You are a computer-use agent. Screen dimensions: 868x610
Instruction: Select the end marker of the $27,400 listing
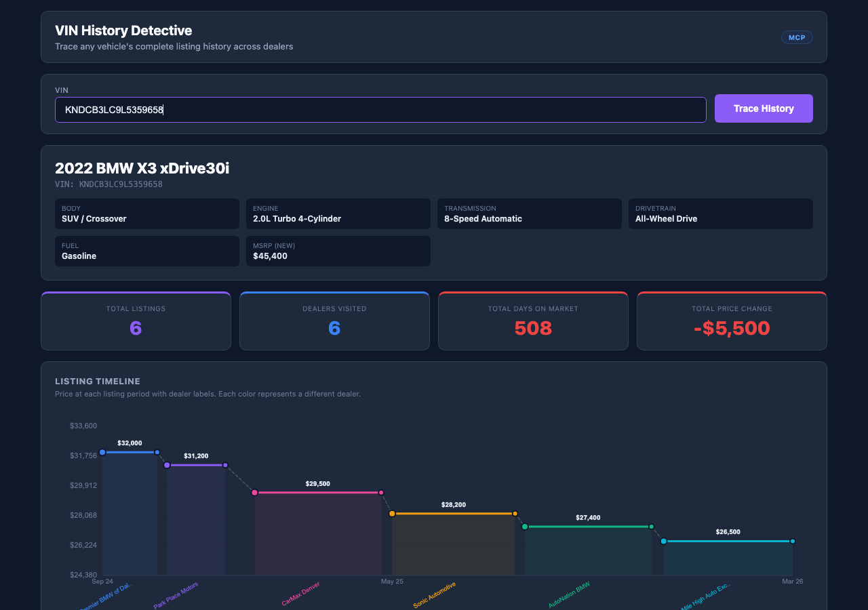coord(651,527)
